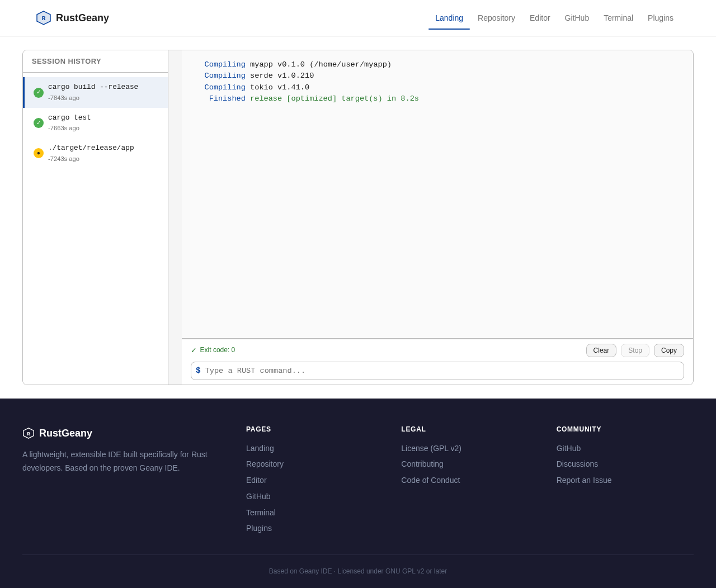The width and height of the screenshot is (716, 588).
Task: Open Editor link in footer Pages
Action: pos(256,480)
